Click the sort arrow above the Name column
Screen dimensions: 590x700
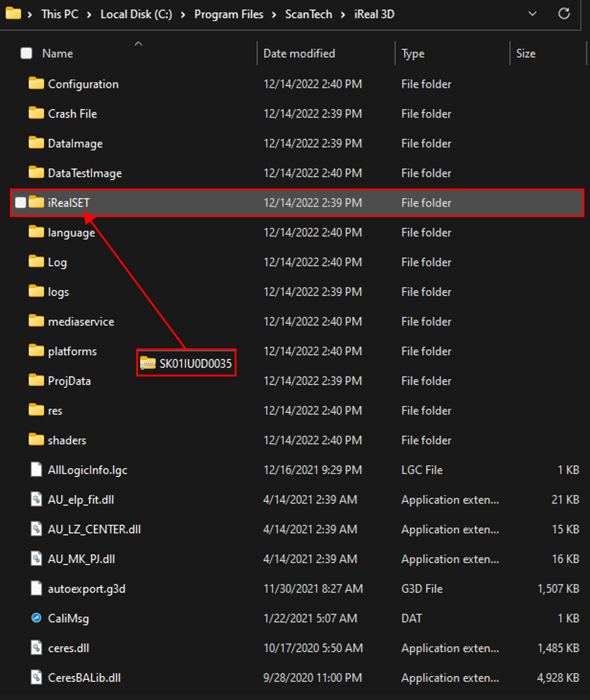point(138,44)
